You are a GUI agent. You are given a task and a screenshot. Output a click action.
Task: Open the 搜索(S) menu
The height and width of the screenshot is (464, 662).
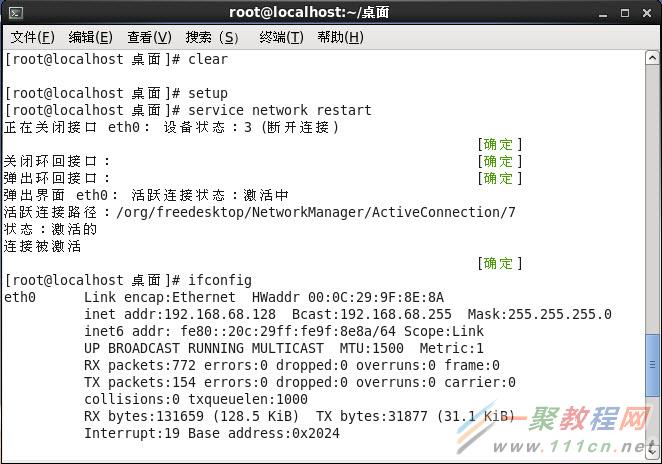point(212,37)
